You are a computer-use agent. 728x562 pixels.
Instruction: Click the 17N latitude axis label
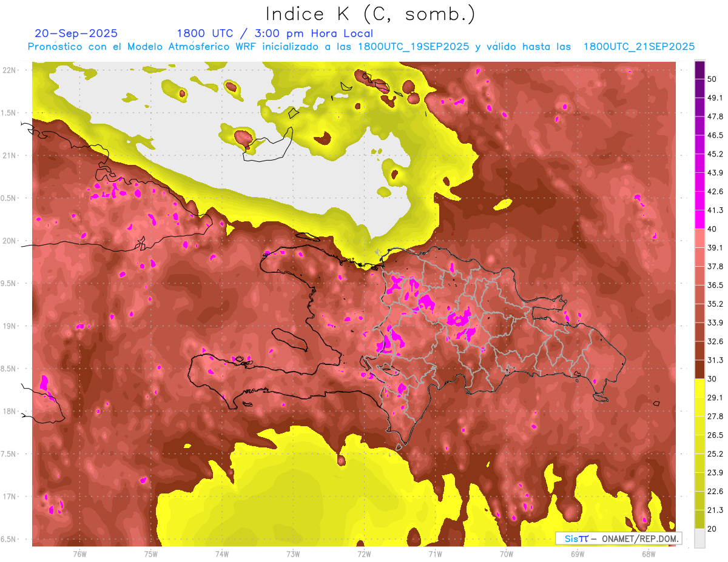click(10, 497)
